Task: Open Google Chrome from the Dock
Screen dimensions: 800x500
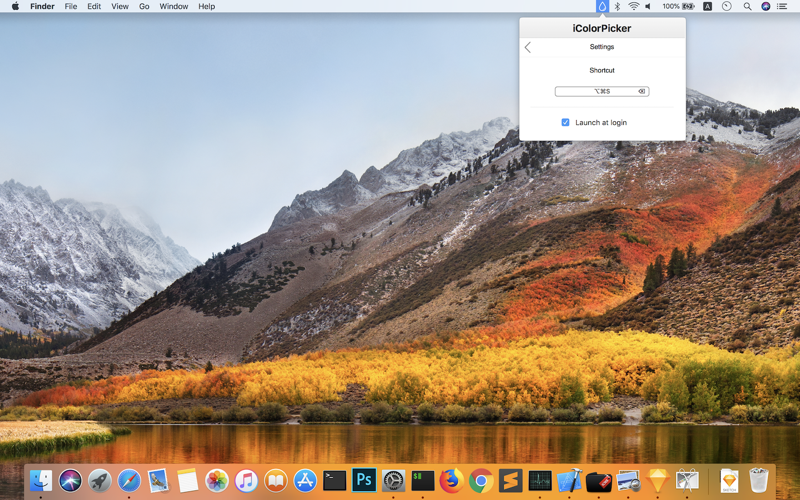Action: tap(481, 480)
